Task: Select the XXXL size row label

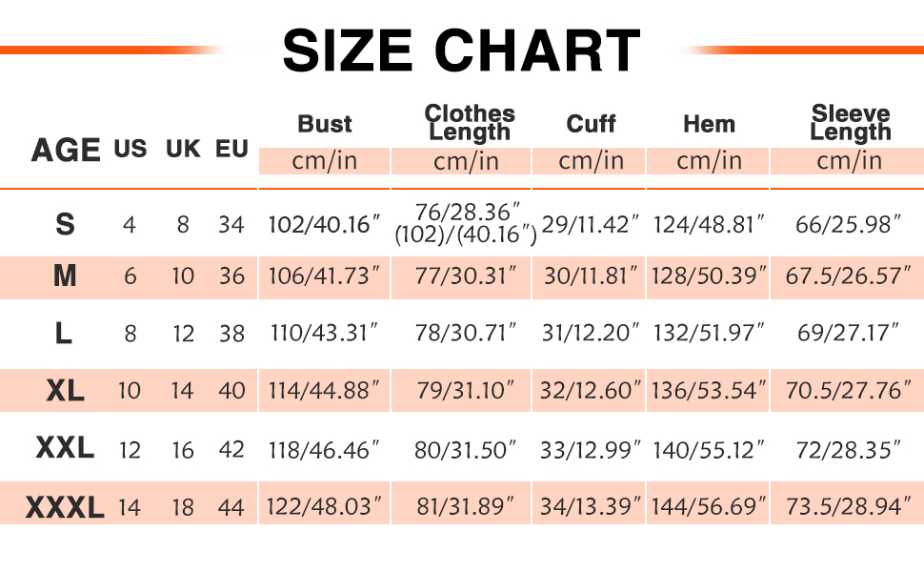Action: coord(65,507)
